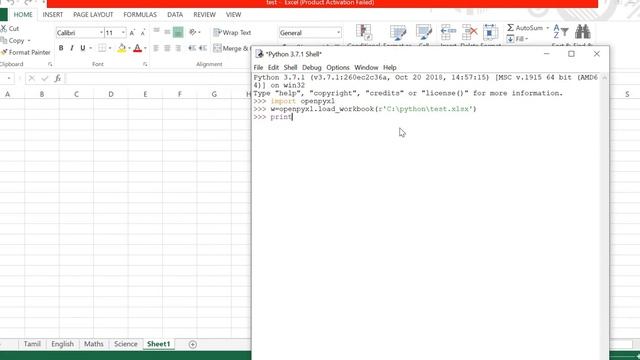The height and width of the screenshot is (360, 640).
Task: Open the File menu in Python Shell
Action: point(258,67)
